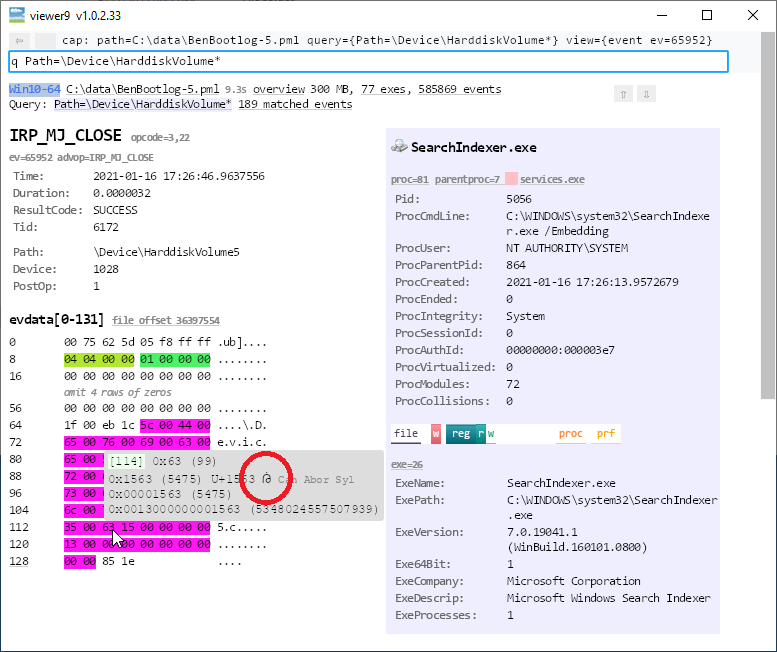Follow the services.exe parent process link
This screenshot has height=652, width=777.
[552, 179]
